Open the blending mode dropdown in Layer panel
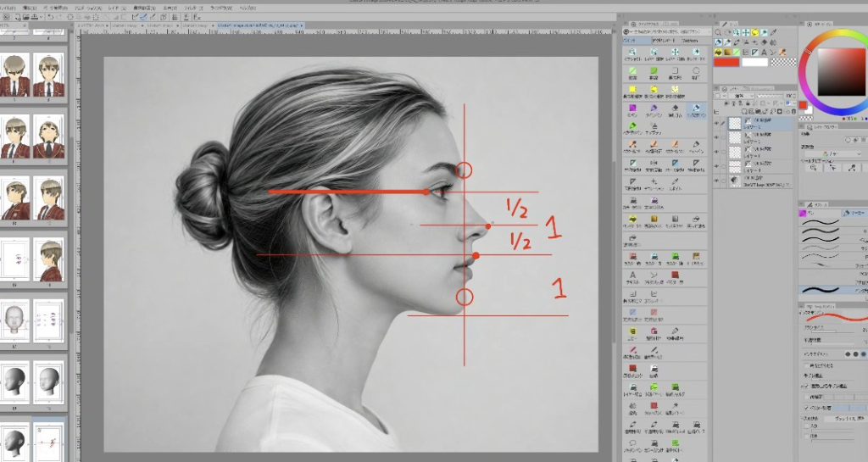This screenshot has width=868, height=462. [x=741, y=96]
